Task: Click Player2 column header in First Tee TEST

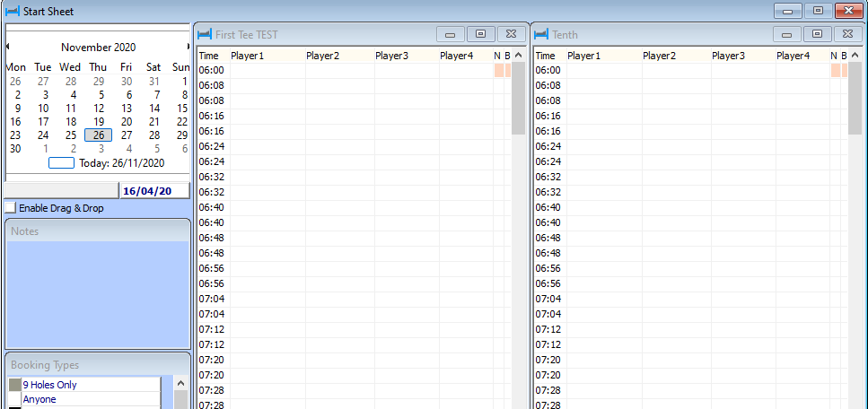Action: point(340,56)
